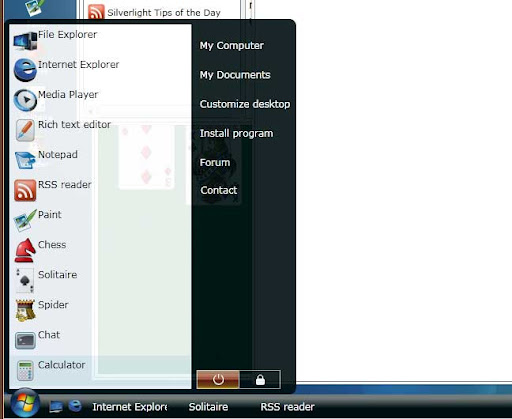Click the "Media Player" label
Image resolution: width=512 pixels, height=419 pixels.
click(x=68, y=95)
